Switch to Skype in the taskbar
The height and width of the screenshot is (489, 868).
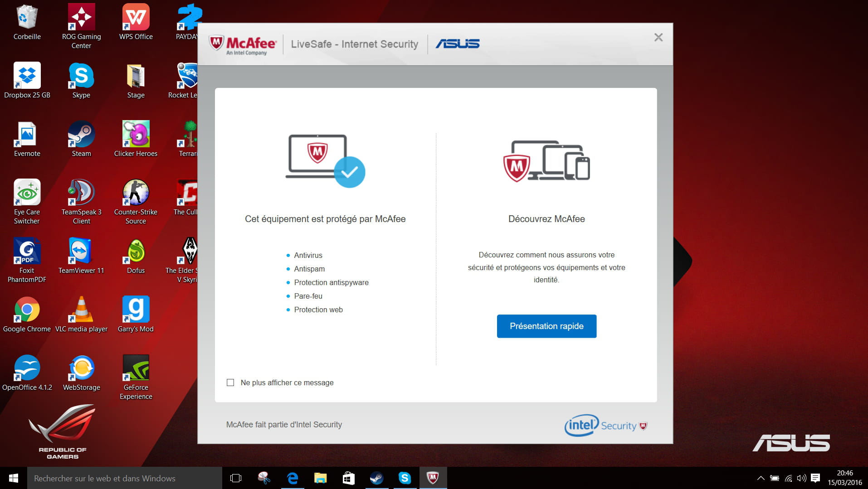405,478
